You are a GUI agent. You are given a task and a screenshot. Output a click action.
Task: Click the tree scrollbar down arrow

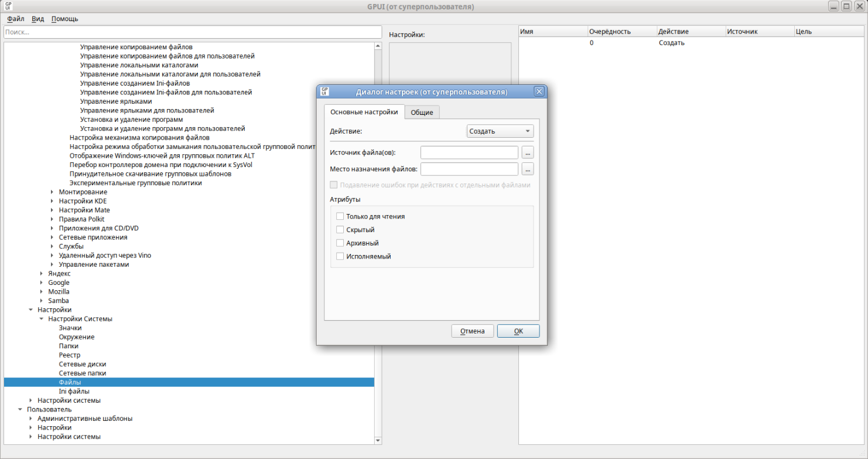point(378,440)
